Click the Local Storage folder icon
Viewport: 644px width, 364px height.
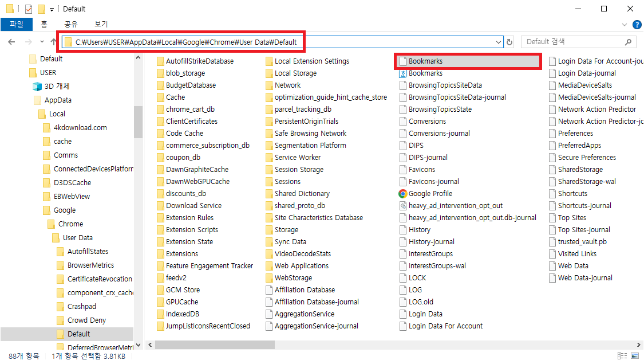point(269,73)
